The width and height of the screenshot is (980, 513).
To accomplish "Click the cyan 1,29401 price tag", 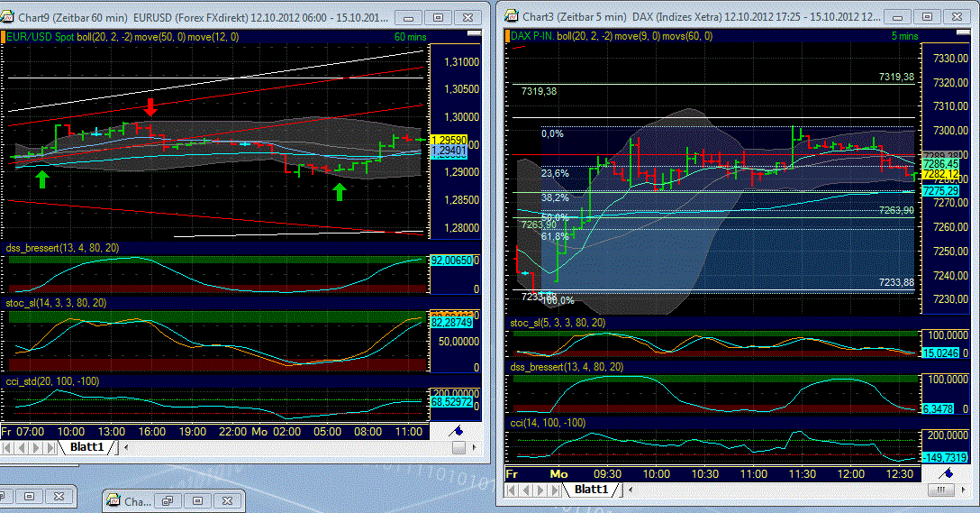I will [449, 151].
